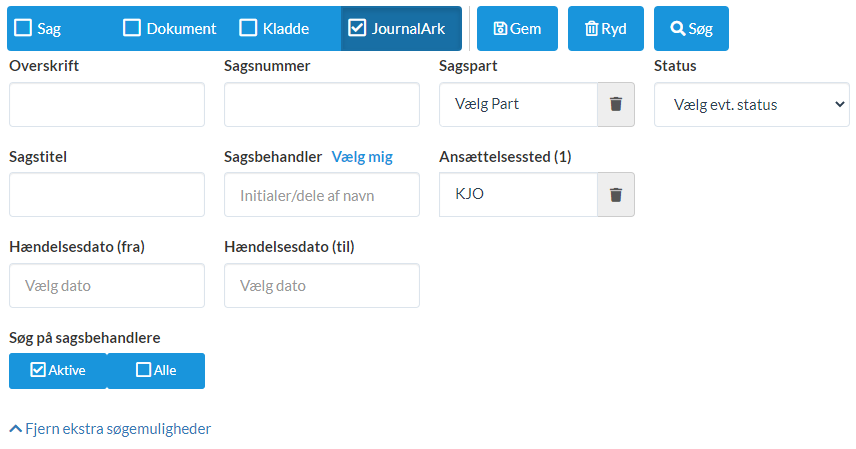The width and height of the screenshot is (856, 449).
Task: Save the search with the Gem button
Action: point(517,29)
